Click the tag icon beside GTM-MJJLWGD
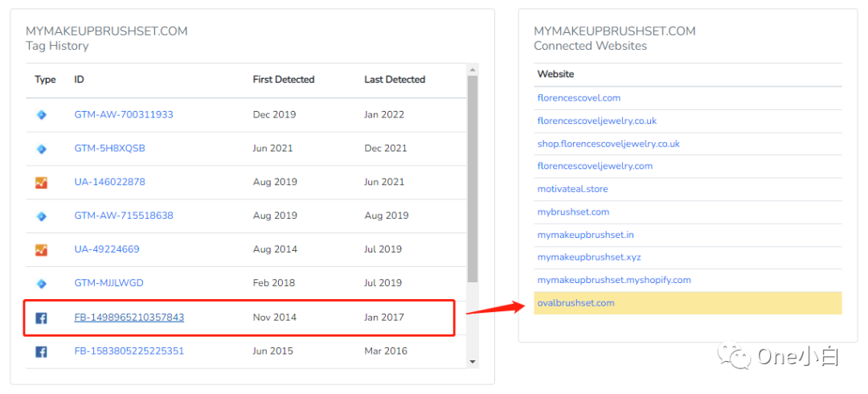The image size is (868, 394). (x=42, y=284)
